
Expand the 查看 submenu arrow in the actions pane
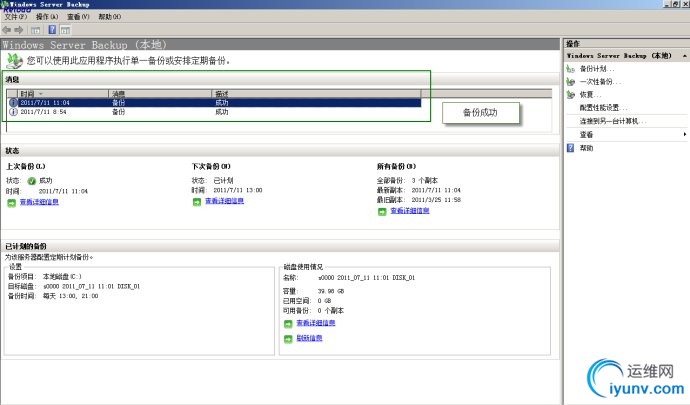685,134
